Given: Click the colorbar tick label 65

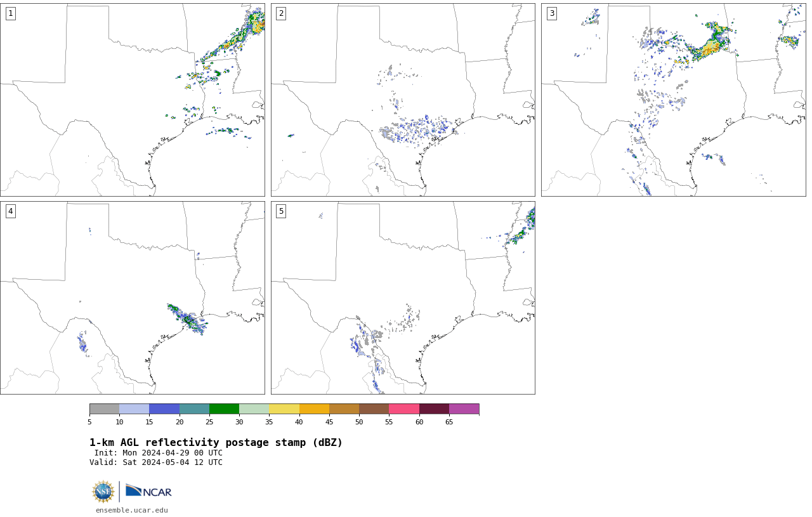Looking at the screenshot, I should point(449,422).
